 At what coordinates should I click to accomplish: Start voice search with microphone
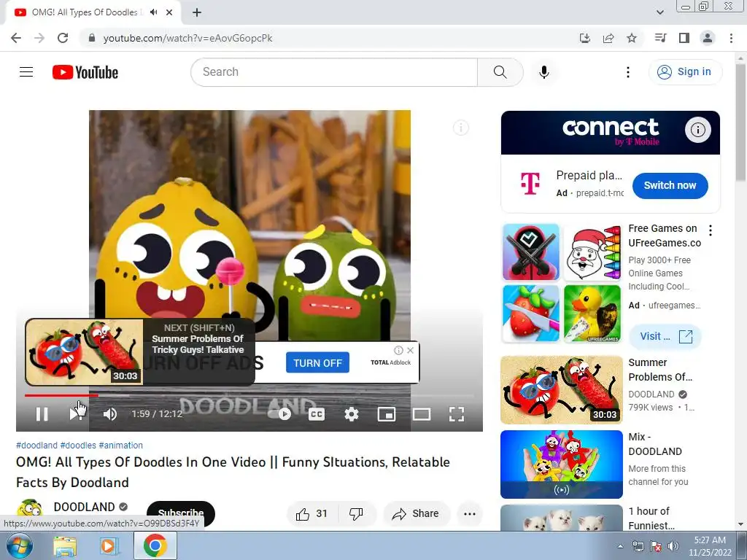pyautogui.click(x=544, y=72)
